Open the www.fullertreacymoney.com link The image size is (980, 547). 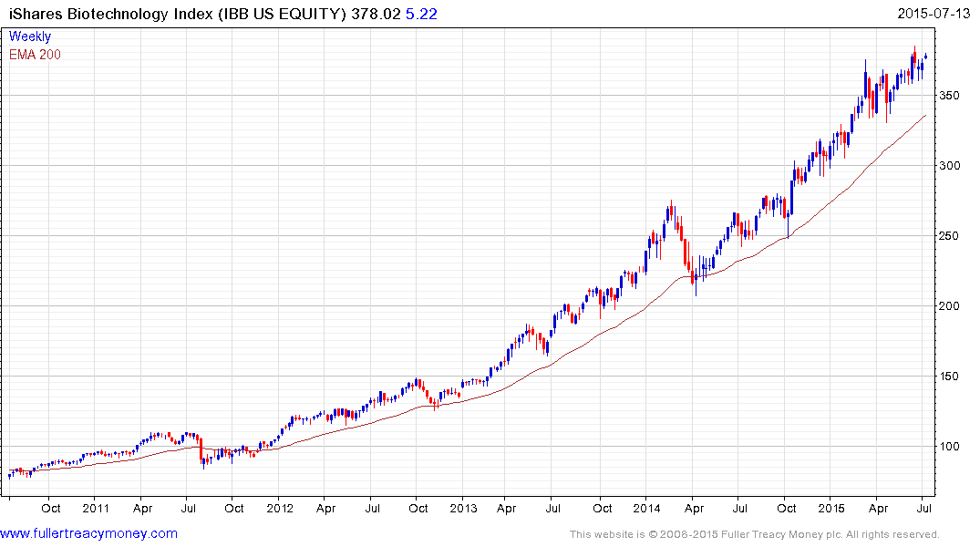[88, 533]
